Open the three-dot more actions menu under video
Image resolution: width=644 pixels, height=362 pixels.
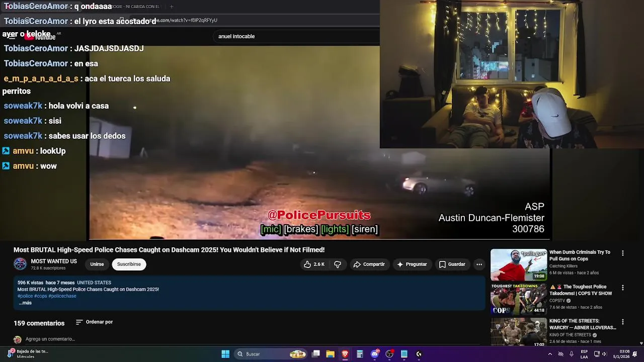(479, 264)
